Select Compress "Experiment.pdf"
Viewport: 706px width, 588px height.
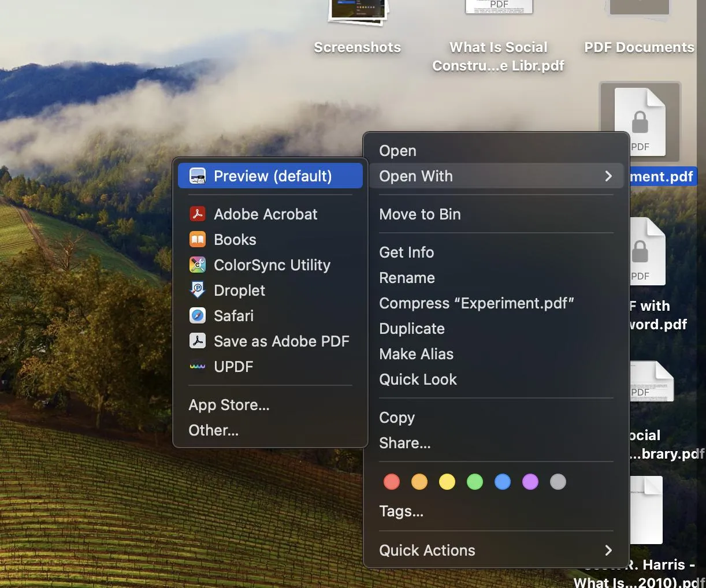tap(496, 303)
